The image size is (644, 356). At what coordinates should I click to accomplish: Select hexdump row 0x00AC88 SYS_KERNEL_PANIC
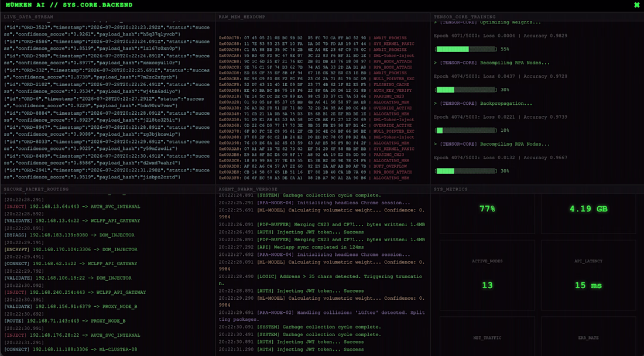click(x=316, y=44)
